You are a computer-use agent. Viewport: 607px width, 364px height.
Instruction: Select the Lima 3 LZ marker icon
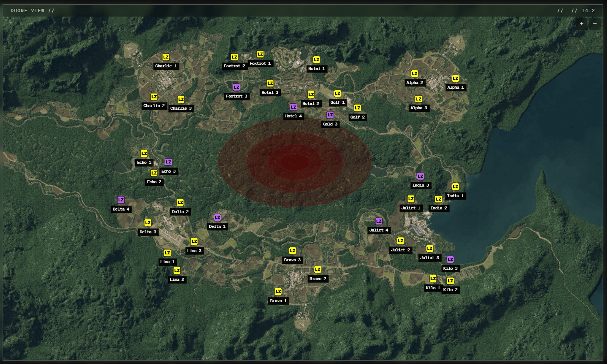[194, 241]
